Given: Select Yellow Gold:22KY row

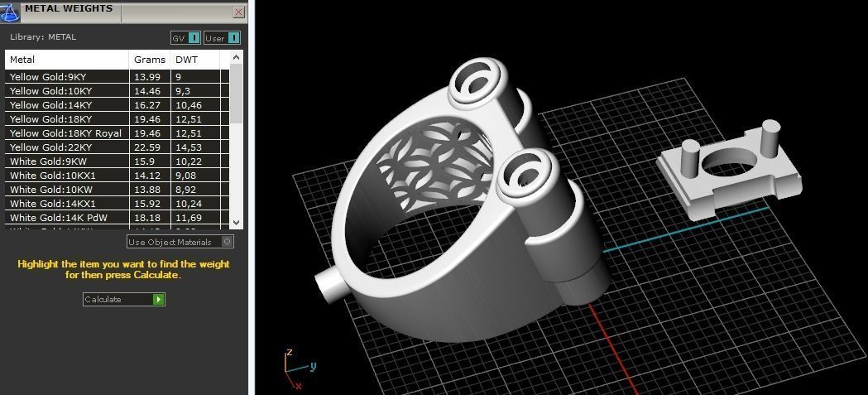Looking at the screenshot, I should click(117, 147).
